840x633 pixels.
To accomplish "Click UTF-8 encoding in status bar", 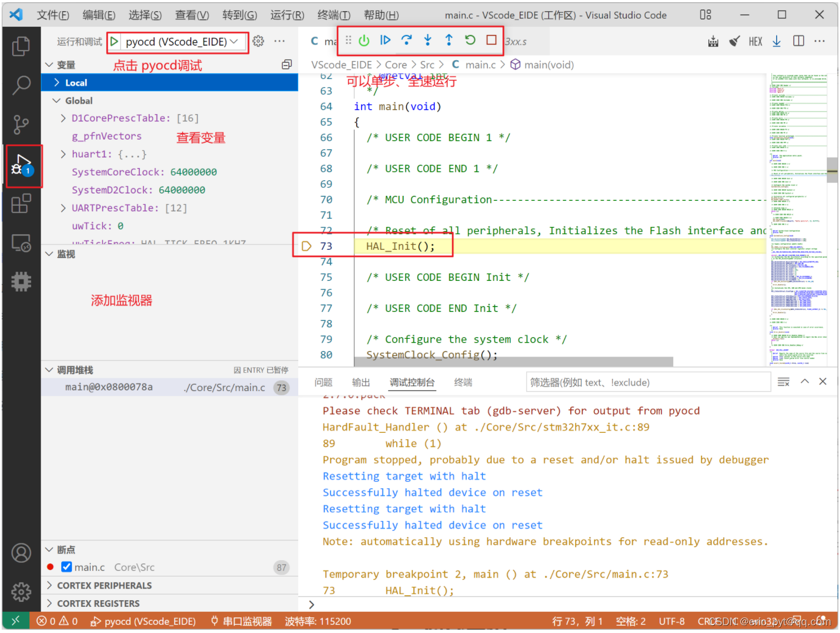I will tap(672, 621).
